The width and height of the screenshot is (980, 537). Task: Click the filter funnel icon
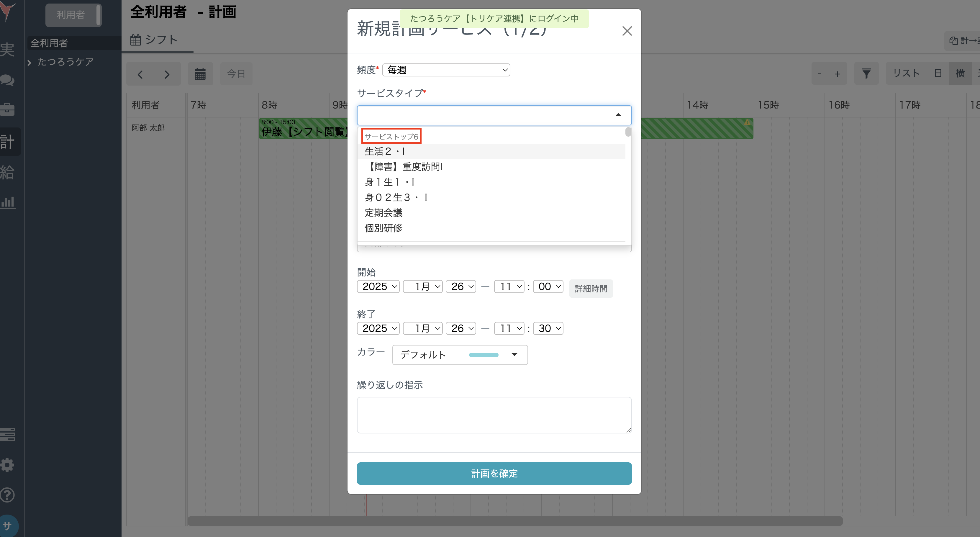click(866, 73)
